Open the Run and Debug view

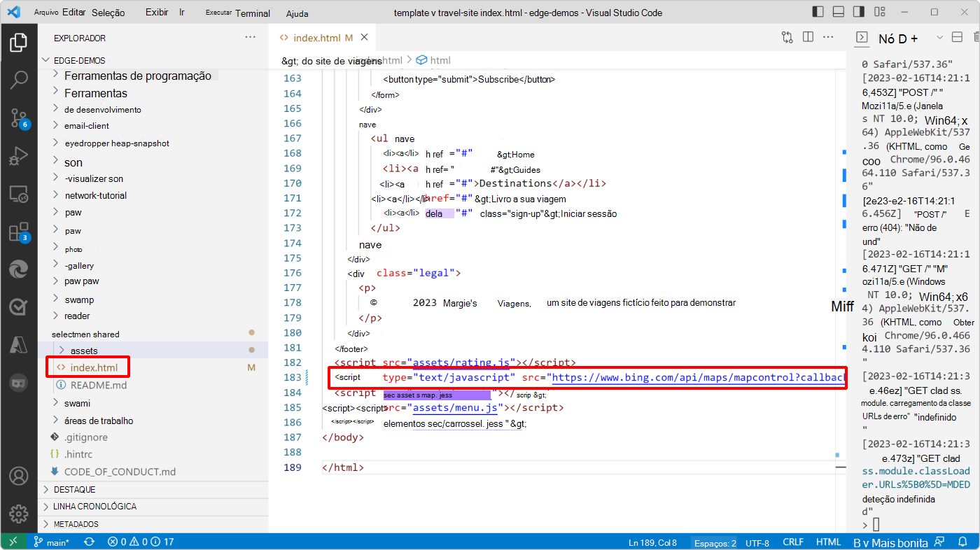click(19, 155)
